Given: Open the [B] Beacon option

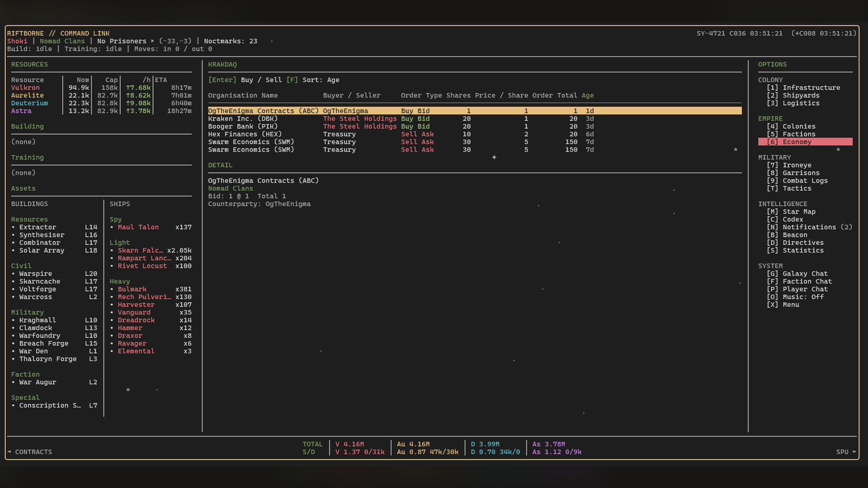Looking at the screenshot, I should pos(787,235).
